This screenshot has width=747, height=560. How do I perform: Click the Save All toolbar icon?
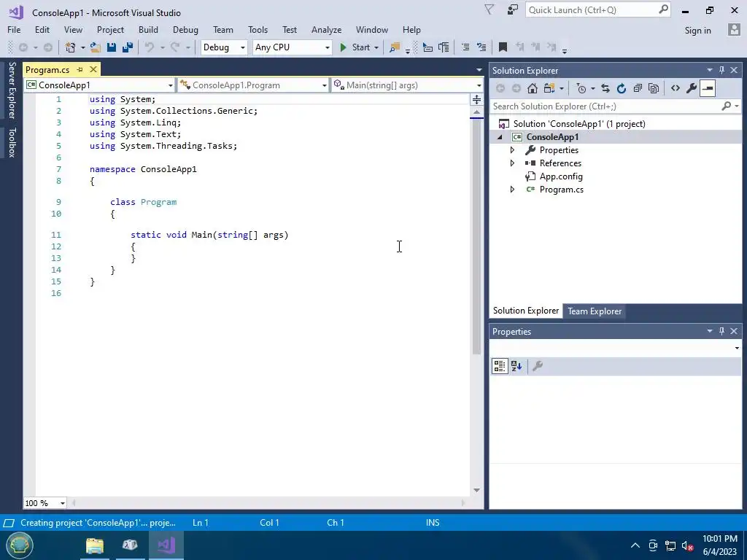tap(127, 47)
